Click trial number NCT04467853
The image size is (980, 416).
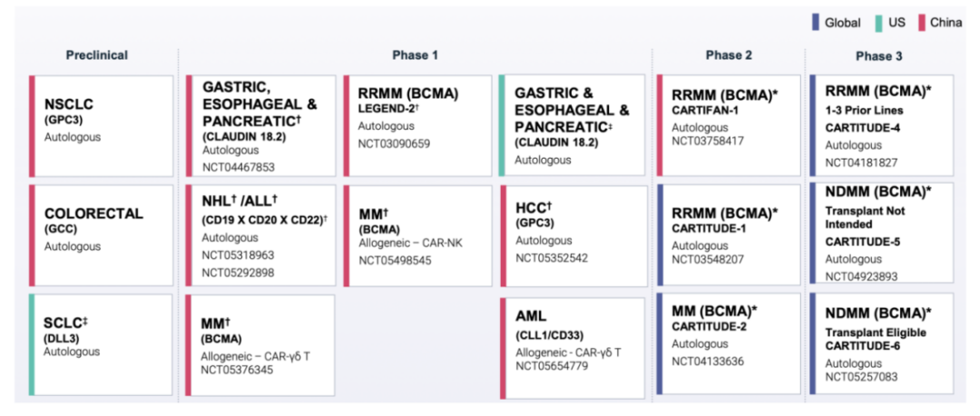click(238, 168)
